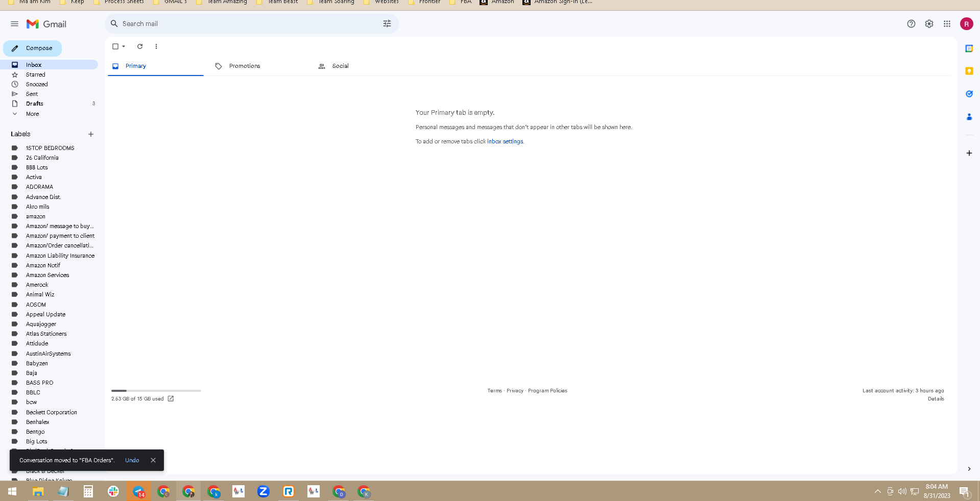Open storage management external link icon
Viewport: 980px width, 501px height.
pos(171,399)
